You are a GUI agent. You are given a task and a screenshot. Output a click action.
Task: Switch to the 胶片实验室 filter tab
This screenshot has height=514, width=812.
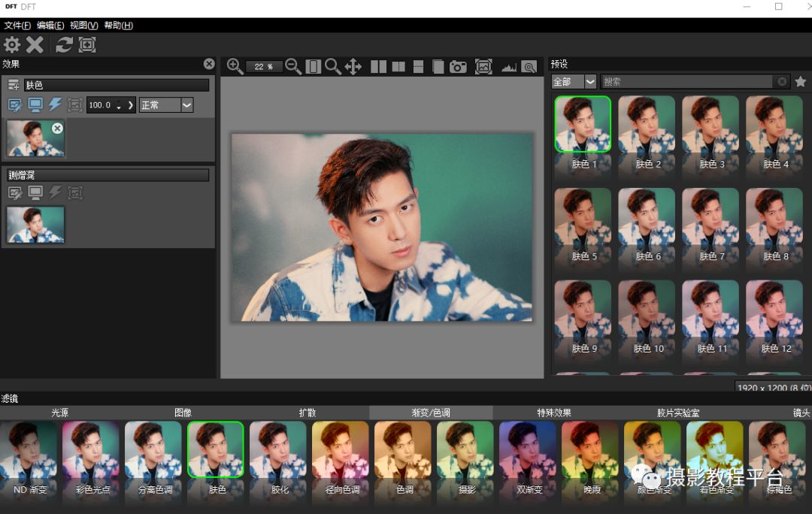point(678,413)
